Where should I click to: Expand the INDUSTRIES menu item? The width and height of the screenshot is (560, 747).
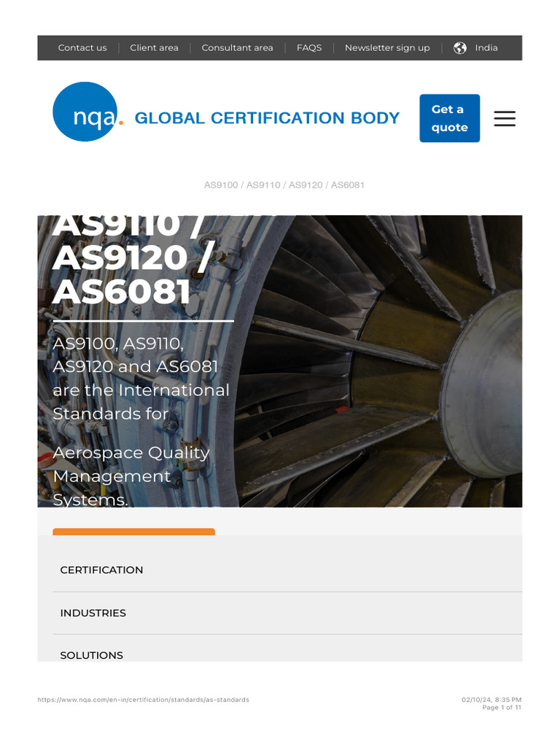pos(287,613)
